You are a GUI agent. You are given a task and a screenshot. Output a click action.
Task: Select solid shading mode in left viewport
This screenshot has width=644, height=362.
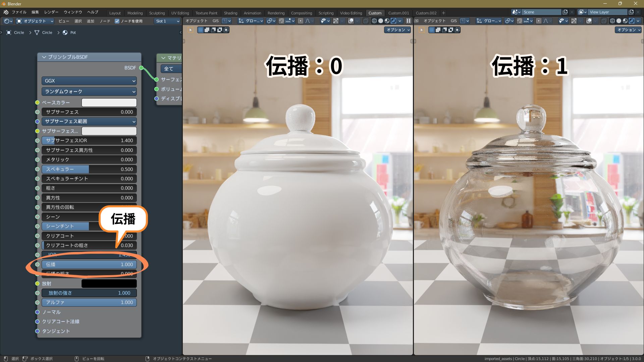coord(381,21)
